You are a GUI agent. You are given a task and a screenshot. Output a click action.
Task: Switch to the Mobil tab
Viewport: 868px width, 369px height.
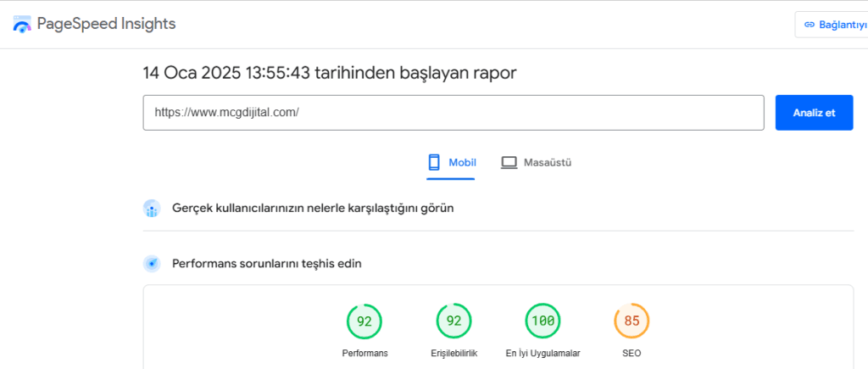(451, 163)
